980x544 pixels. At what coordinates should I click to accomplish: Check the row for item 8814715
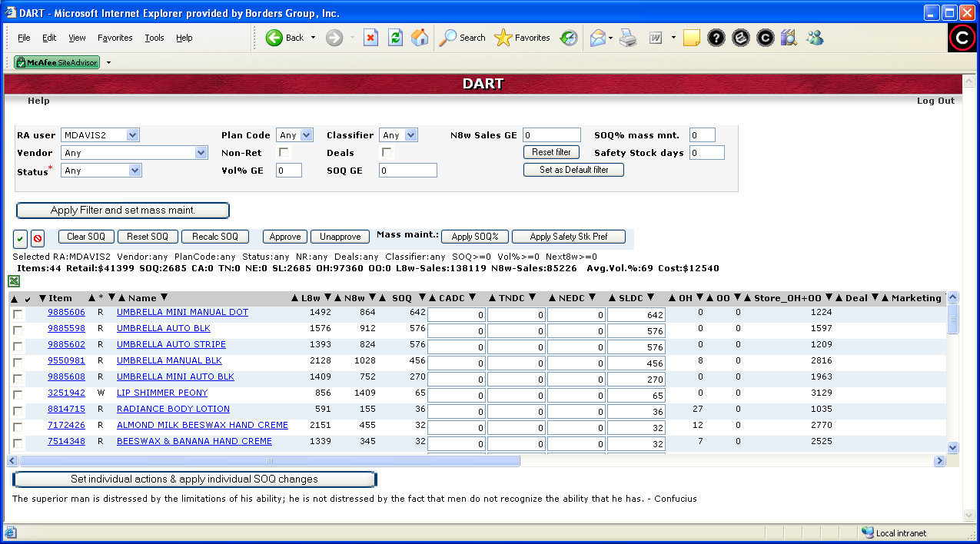pyautogui.click(x=18, y=410)
